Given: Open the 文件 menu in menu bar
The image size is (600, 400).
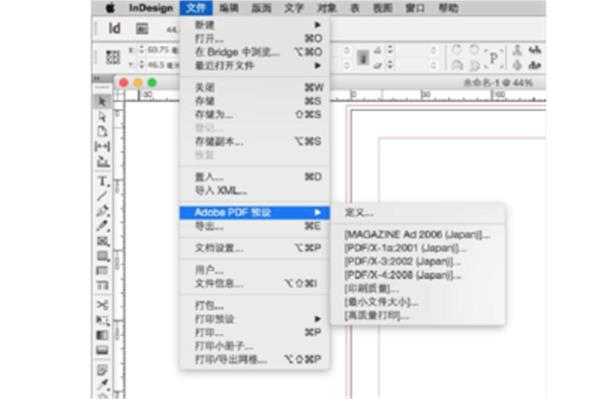Looking at the screenshot, I should pos(196,8).
